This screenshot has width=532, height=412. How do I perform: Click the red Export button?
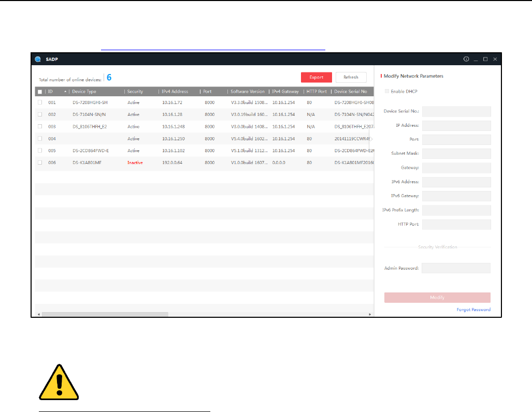tap(316, 77)
